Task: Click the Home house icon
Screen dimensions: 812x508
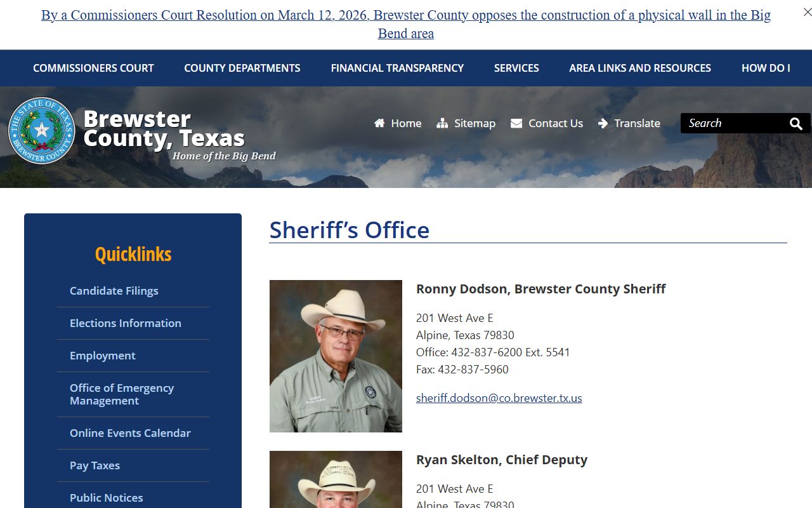Action: tap(379, 123)
